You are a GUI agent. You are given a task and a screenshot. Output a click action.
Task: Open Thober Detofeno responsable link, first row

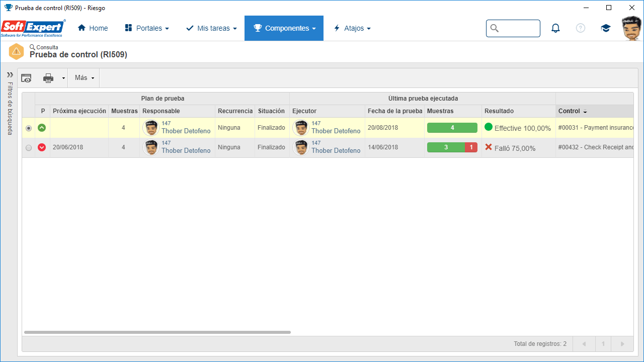(186, 131)
